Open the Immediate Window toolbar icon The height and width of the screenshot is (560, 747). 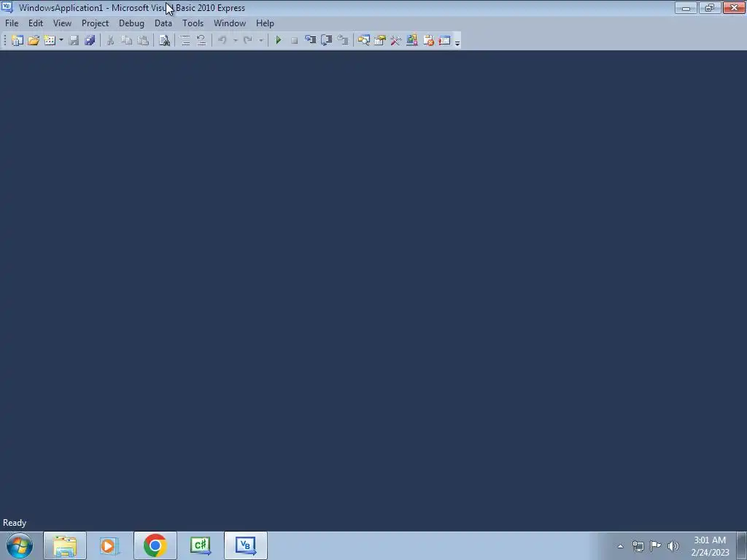(444, 41)
